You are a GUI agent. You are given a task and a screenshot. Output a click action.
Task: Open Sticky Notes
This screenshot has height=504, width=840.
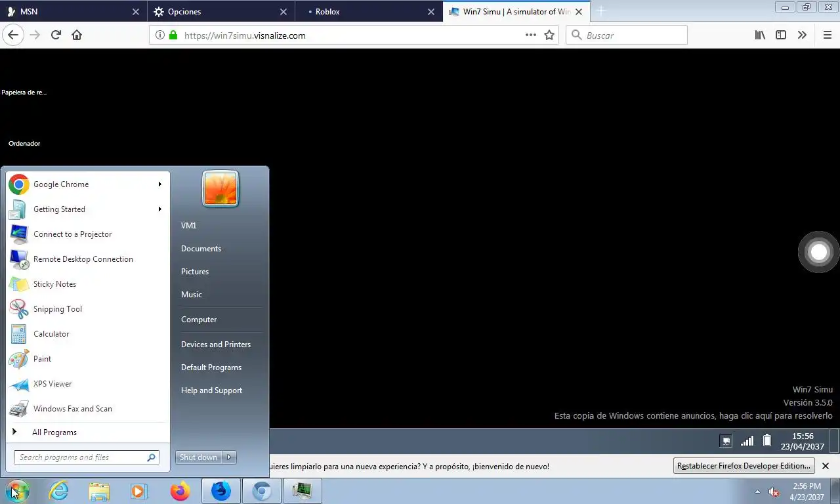coord(87,284)
